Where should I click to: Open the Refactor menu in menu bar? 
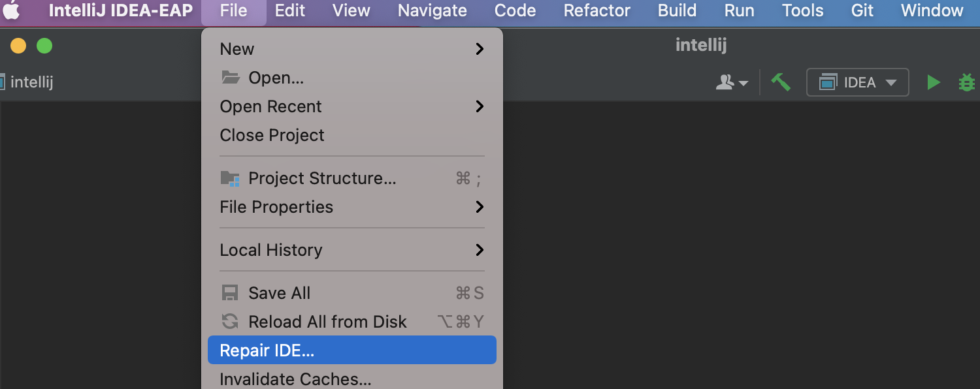click(x=597, y=10)
